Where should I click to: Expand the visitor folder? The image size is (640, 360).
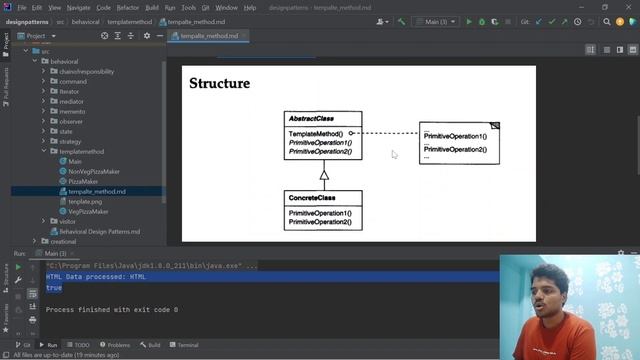click(44, 221)
